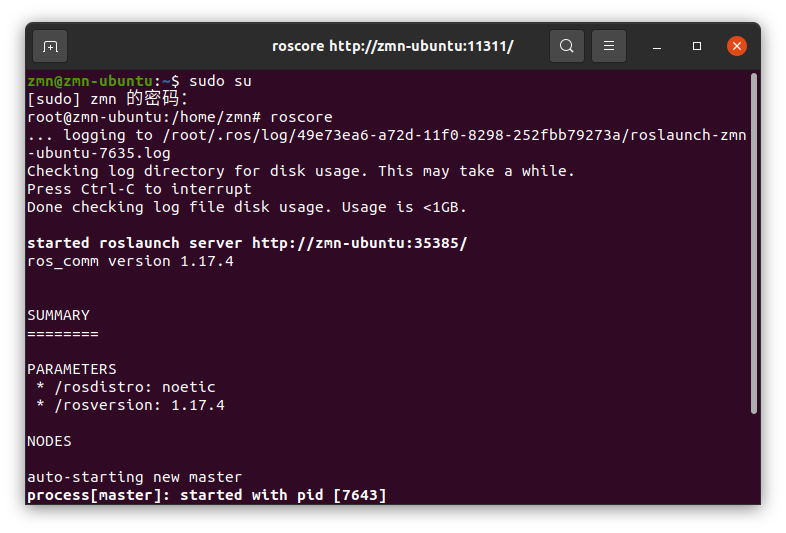This screenshot has height=533, width=786.
Task: Minimize the roscore terminal window
Action: point(657,46)
